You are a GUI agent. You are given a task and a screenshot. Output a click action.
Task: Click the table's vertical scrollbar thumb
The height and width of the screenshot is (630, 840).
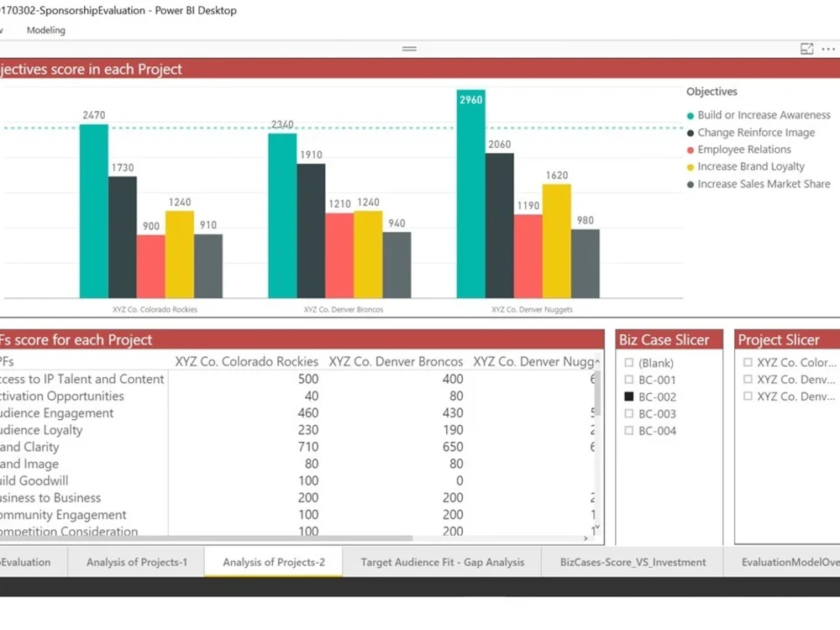pos(597,392)
